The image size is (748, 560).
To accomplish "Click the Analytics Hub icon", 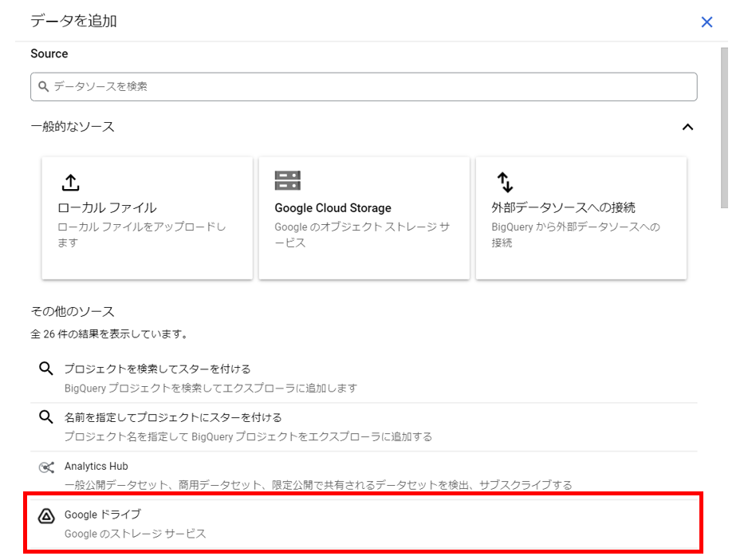I will [x=46, y=467].
